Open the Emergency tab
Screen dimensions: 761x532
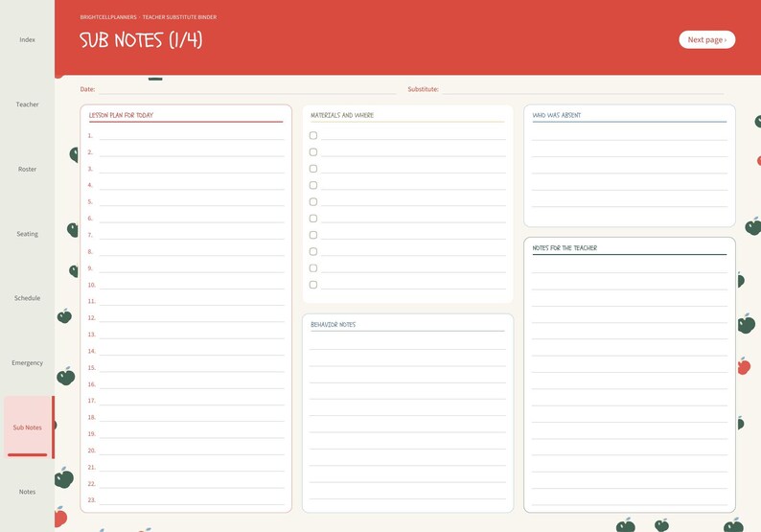point(27,362)
